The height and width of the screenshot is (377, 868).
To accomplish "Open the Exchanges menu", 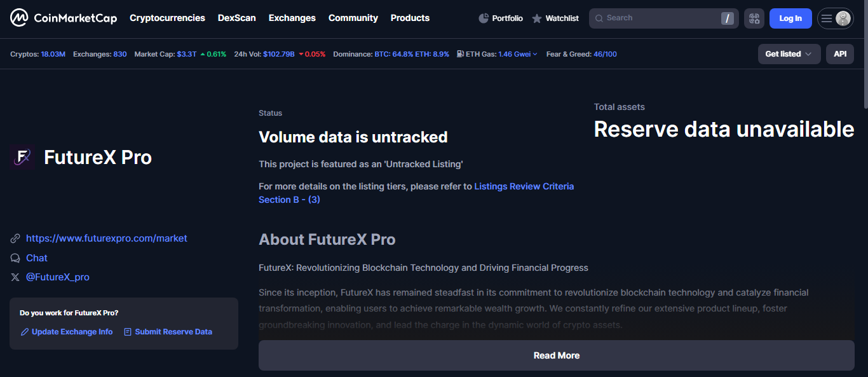I will point(292,18).
